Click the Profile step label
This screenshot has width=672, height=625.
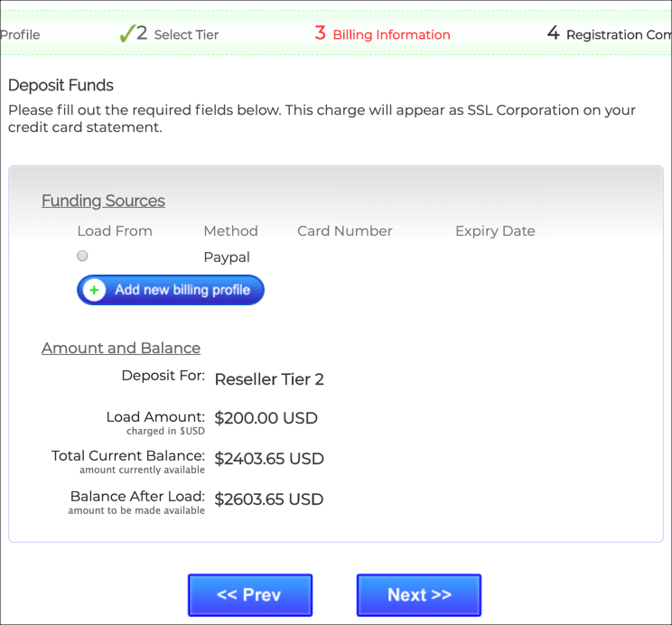click(20, 34)
